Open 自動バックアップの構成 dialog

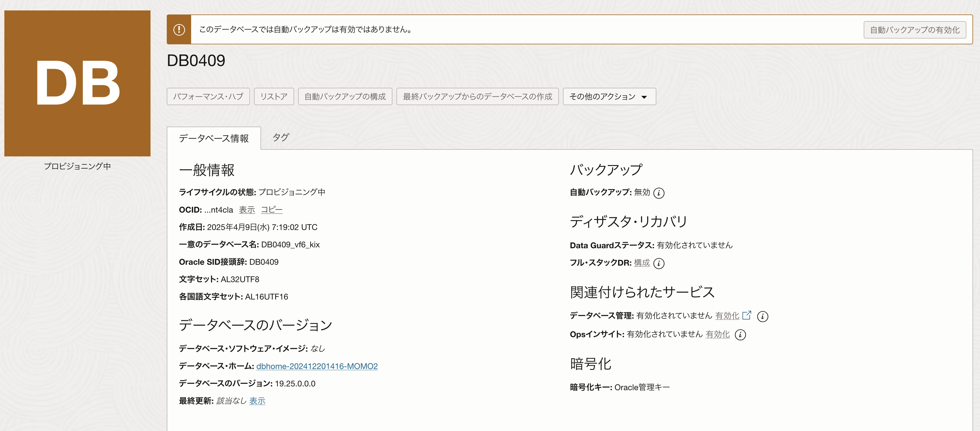(345, 96)
